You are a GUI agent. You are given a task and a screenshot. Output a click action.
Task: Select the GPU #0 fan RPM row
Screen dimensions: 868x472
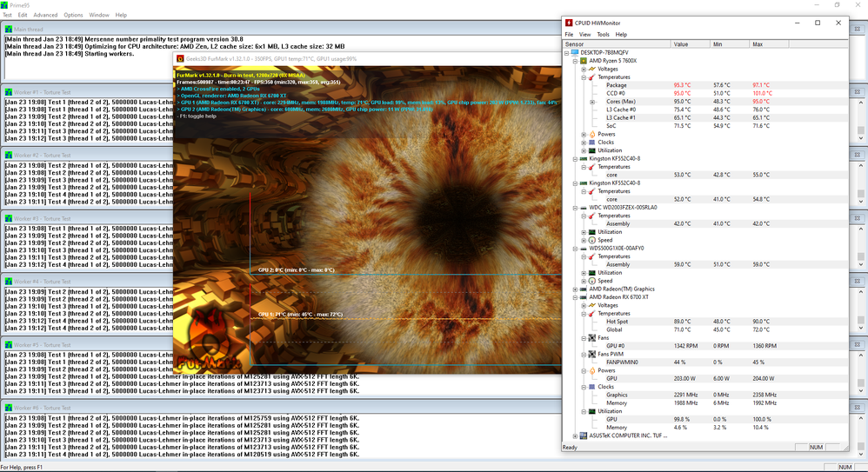click(x=704, y=346)
